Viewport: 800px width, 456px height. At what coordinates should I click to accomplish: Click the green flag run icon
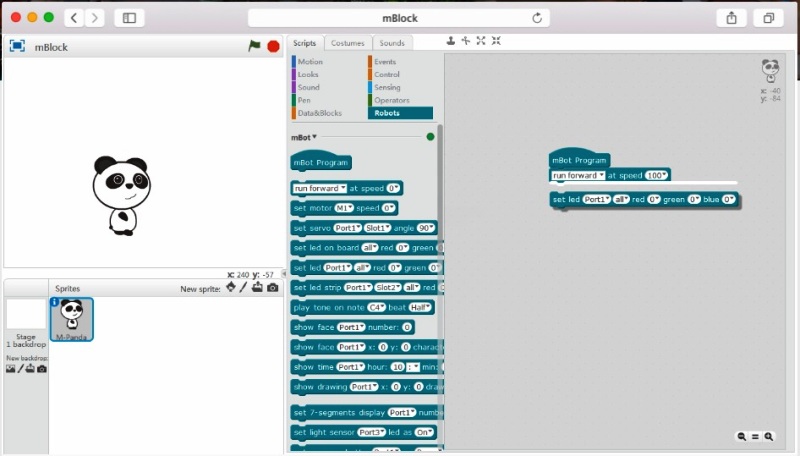click(254, 46)
